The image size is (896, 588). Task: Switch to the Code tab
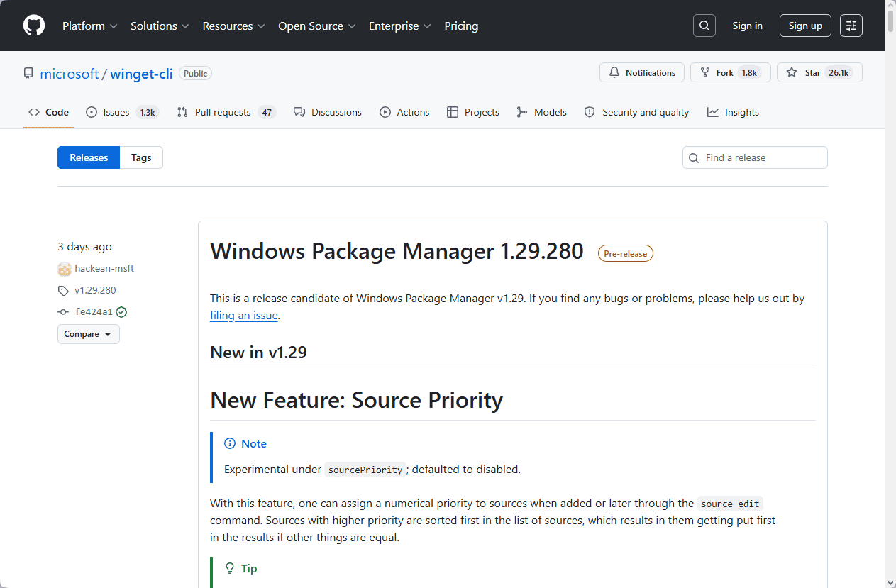point(48,112)
